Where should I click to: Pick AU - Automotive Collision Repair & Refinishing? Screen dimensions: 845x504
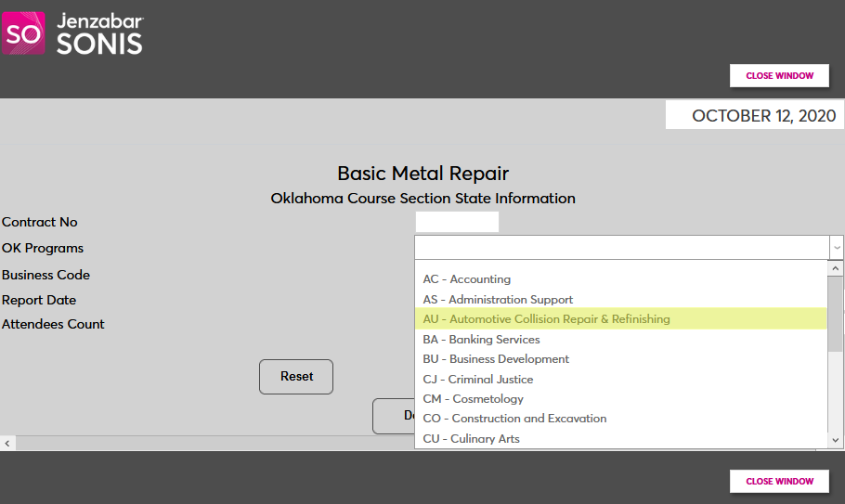tap(546, 319)
